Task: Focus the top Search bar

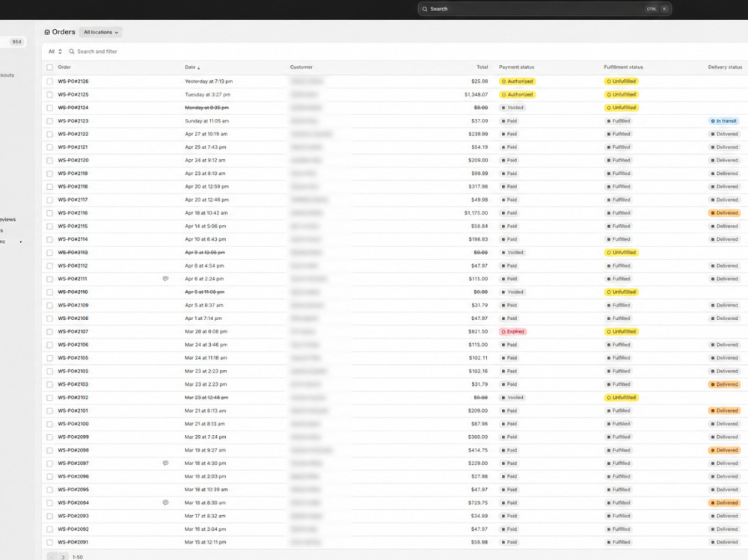Action: pyautogui.click(x=545, y=9)
